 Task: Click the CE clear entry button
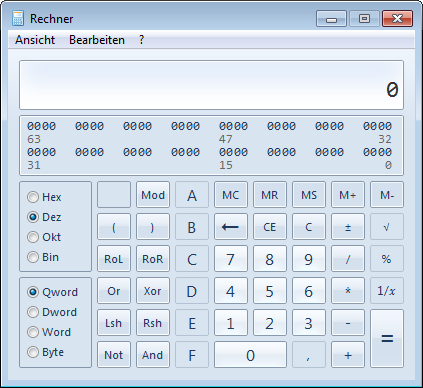coord(270,227)
